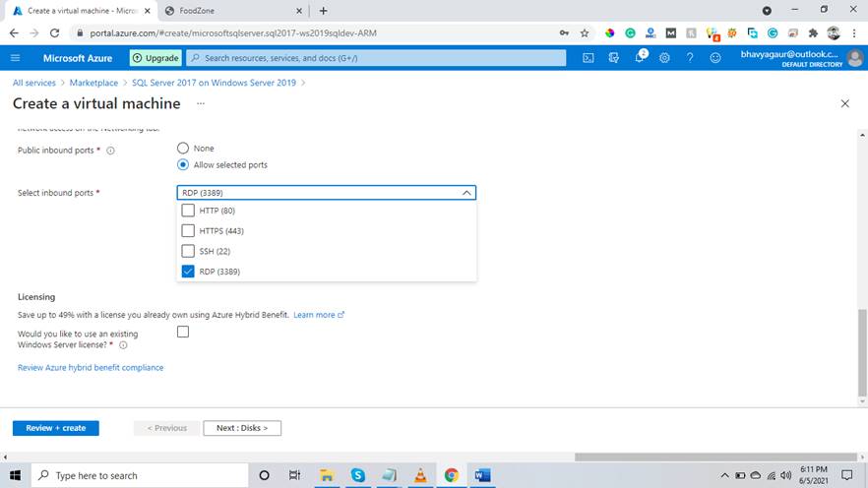Select the None radio option
The image size is (868, 488).
pos(183,148)
